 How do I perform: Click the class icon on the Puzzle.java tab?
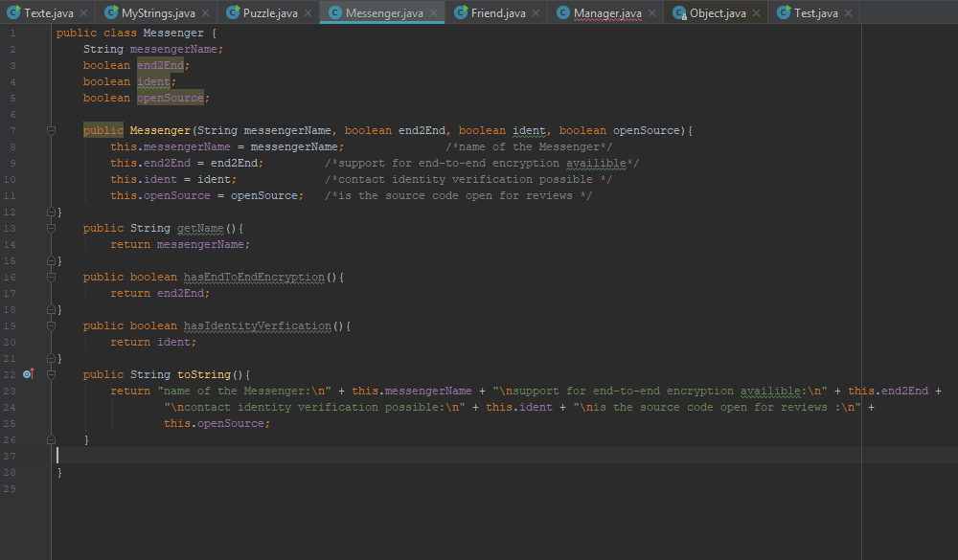[x=233, y=13]
